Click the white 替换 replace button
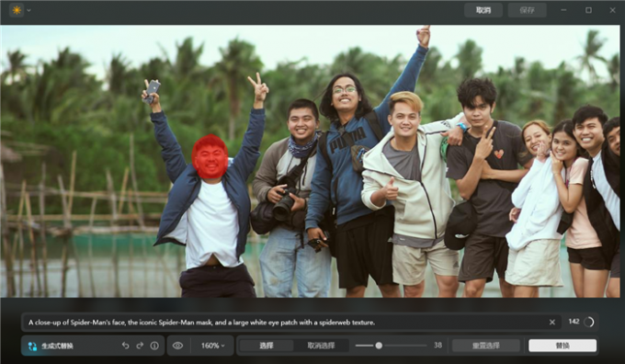The height and width of the screenshot is (364, 625). 562,346
